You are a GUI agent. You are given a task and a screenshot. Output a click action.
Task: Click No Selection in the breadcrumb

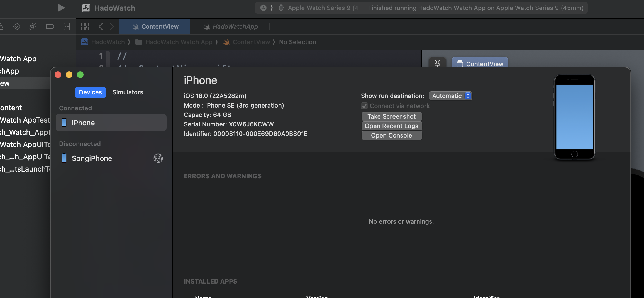coord(297,42)
